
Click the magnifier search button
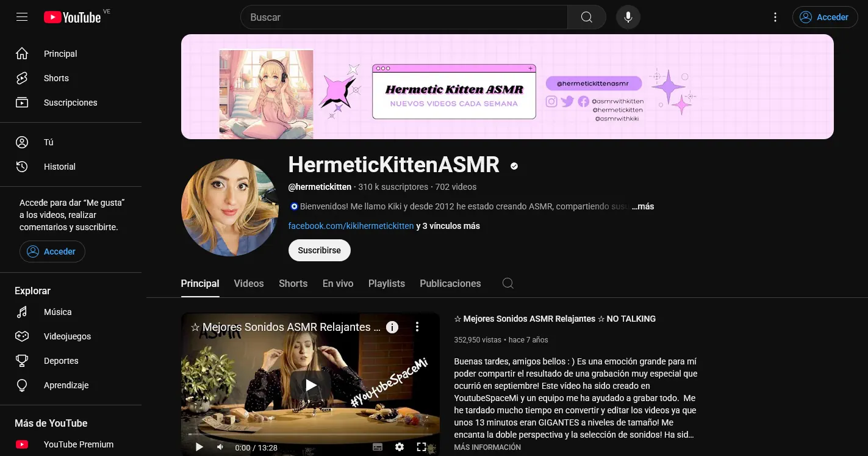[x=586, y=17]
